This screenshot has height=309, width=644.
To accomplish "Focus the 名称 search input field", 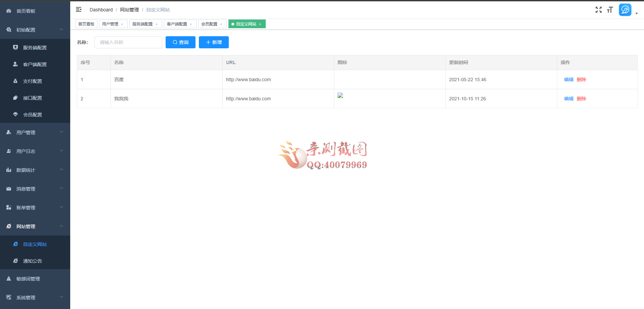I will pos(128,42).
